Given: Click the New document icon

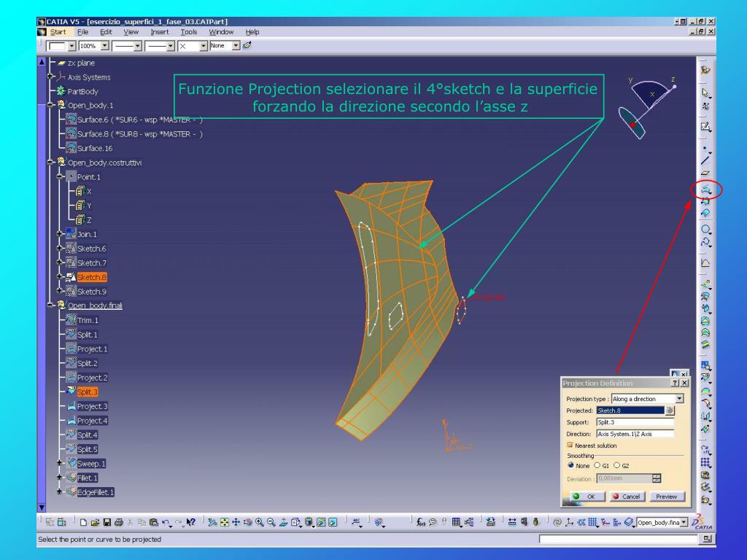Looking at the screenshot, I should (83, 522).
